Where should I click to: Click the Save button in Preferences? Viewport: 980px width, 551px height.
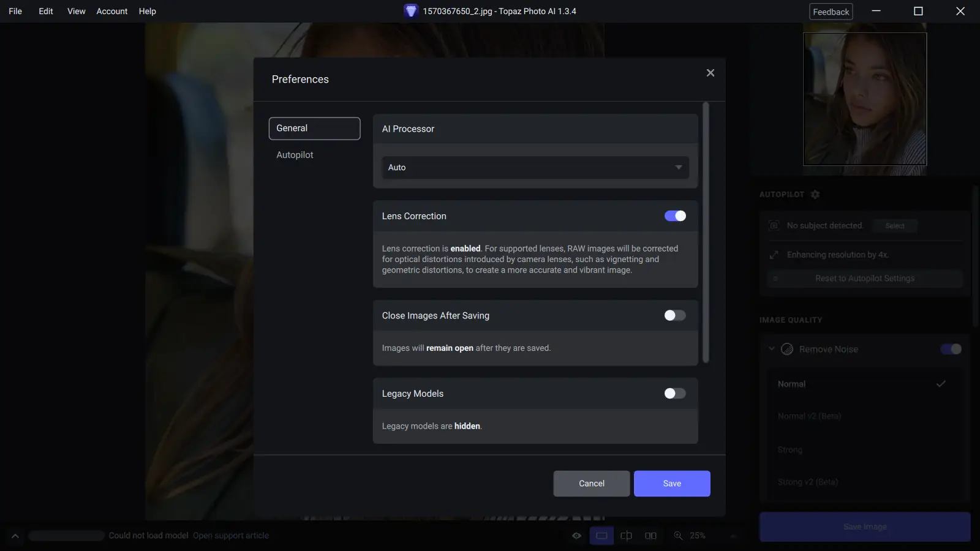coord(672,484)
